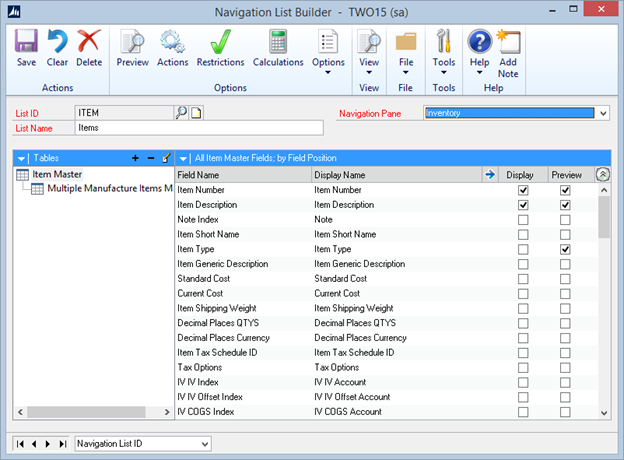Go to next record button
The image size is (624, 460).
(48, 444)
